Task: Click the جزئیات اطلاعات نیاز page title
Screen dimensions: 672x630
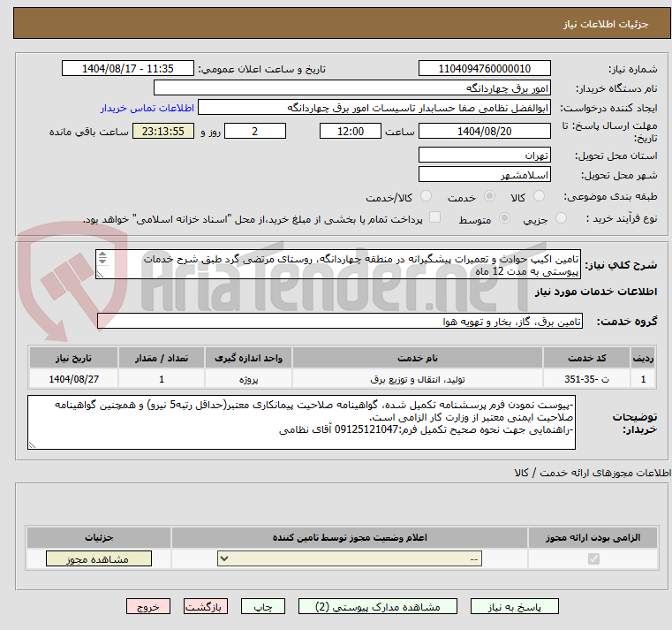Action: click(606, 24)
